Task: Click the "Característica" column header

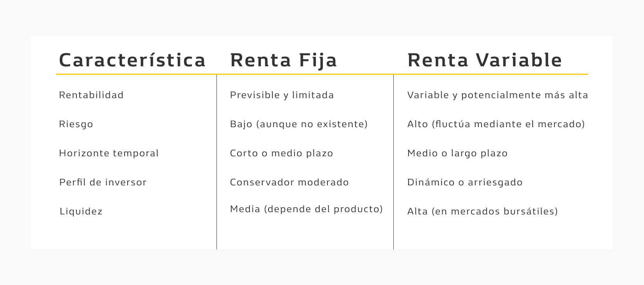Action: pos(132,60)
